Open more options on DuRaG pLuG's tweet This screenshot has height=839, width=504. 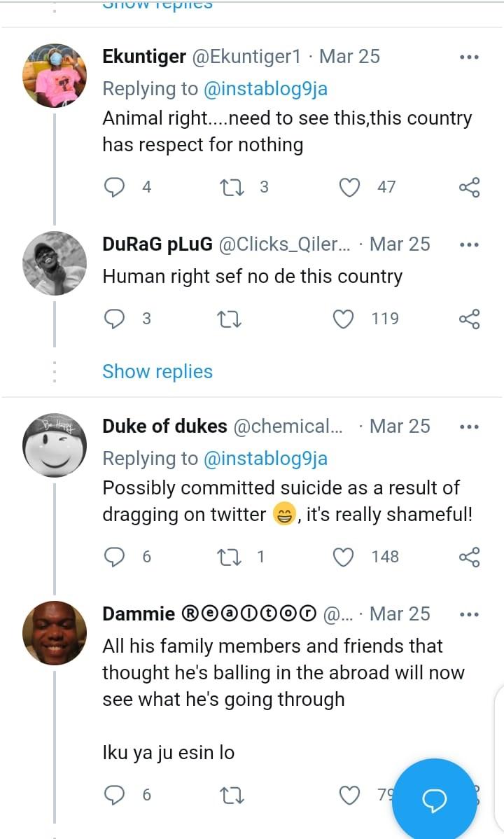[x=468, y=245]
